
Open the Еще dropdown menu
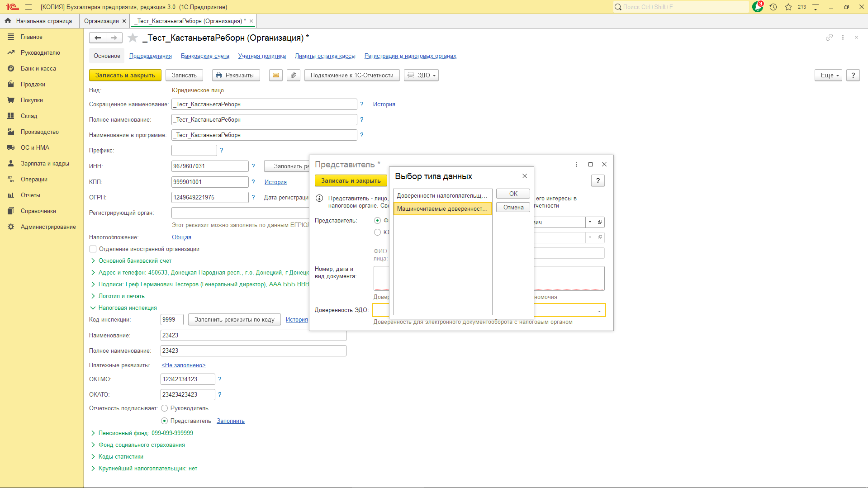[x=828, y=75]
